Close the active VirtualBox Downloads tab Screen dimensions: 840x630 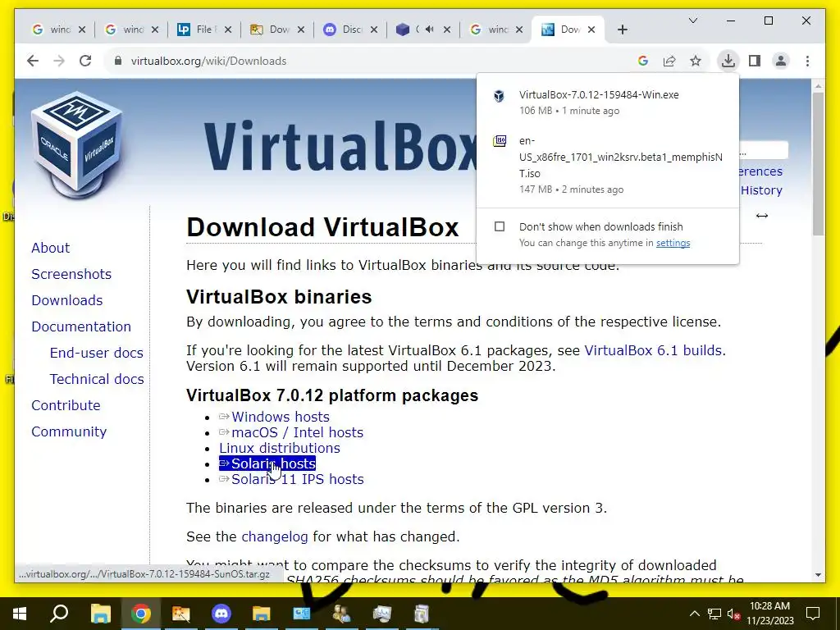(x=591, y=30)
